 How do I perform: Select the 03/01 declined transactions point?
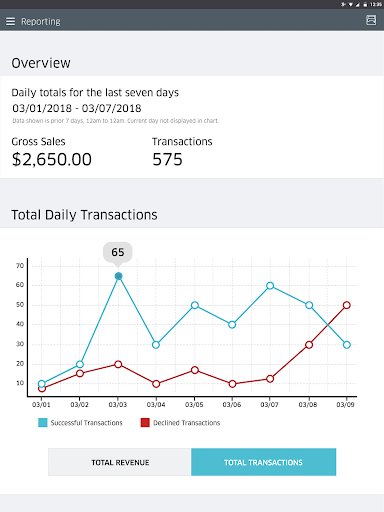tap(42, 388)
